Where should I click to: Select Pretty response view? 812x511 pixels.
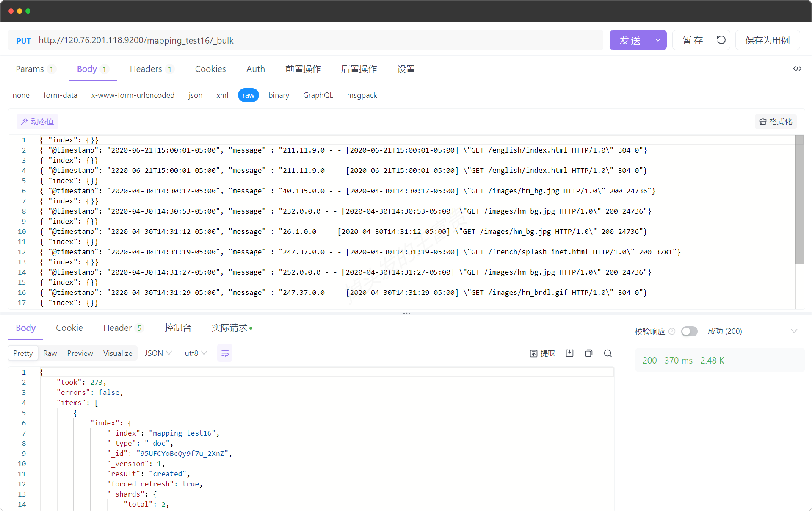pyautogui.click(x=23, y=353)
